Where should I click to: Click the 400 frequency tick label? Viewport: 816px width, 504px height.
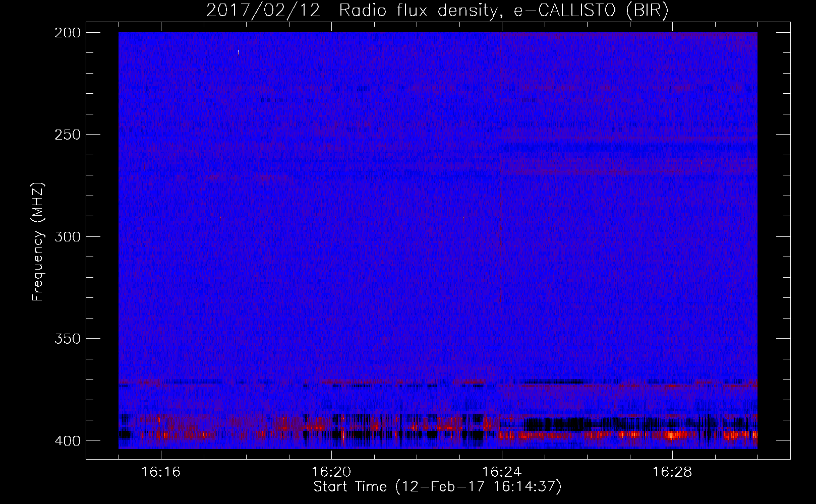point(67,441)
